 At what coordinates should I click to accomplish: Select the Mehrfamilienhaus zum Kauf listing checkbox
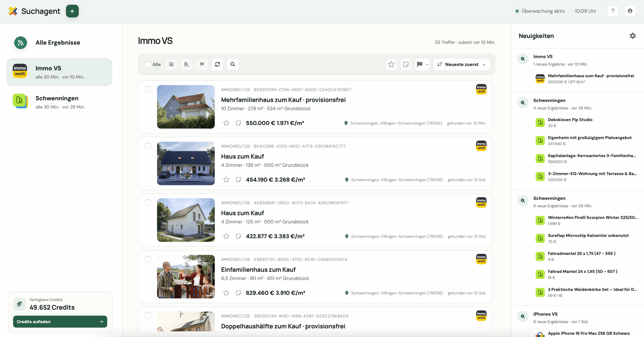point(148,89)
